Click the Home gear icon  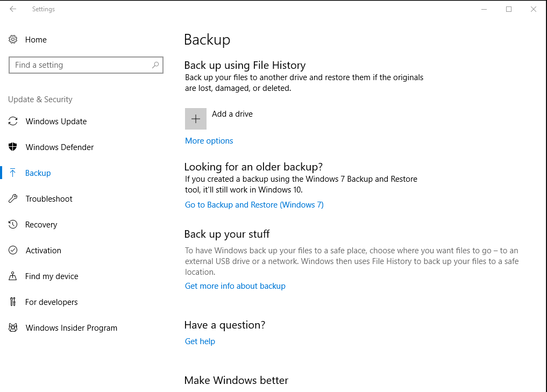click(x=13, y=39)
